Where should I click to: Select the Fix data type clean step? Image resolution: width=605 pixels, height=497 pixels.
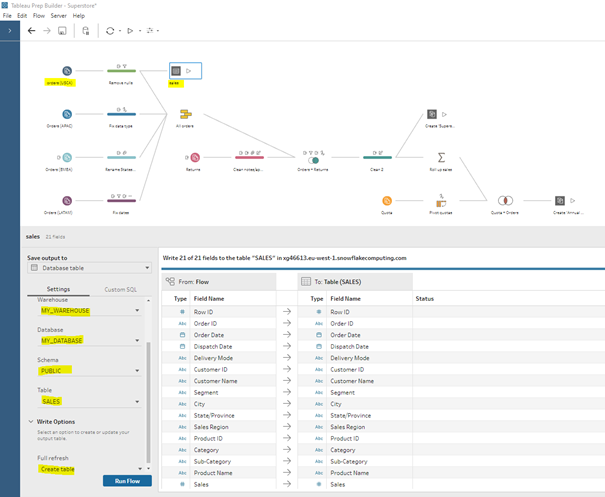click(x=121, y=114)
